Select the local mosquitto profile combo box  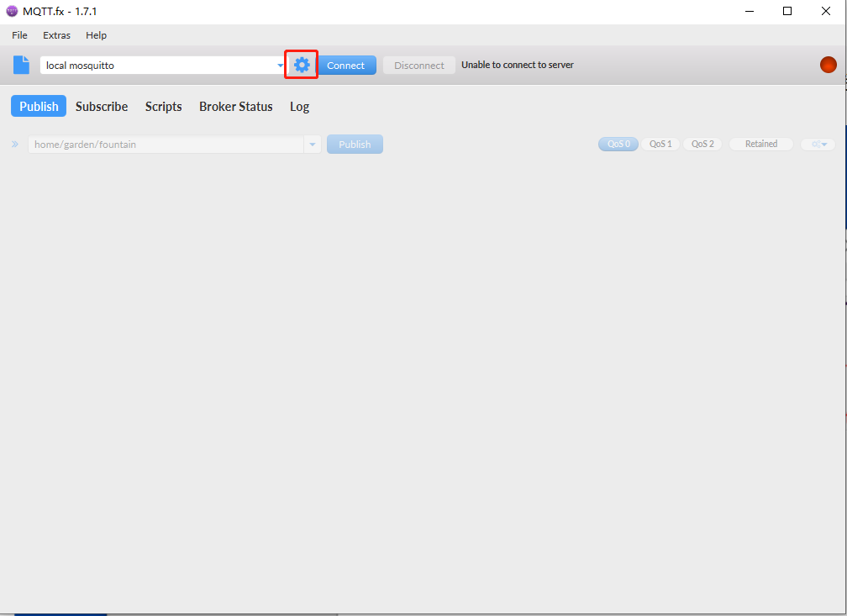point(163,66)
